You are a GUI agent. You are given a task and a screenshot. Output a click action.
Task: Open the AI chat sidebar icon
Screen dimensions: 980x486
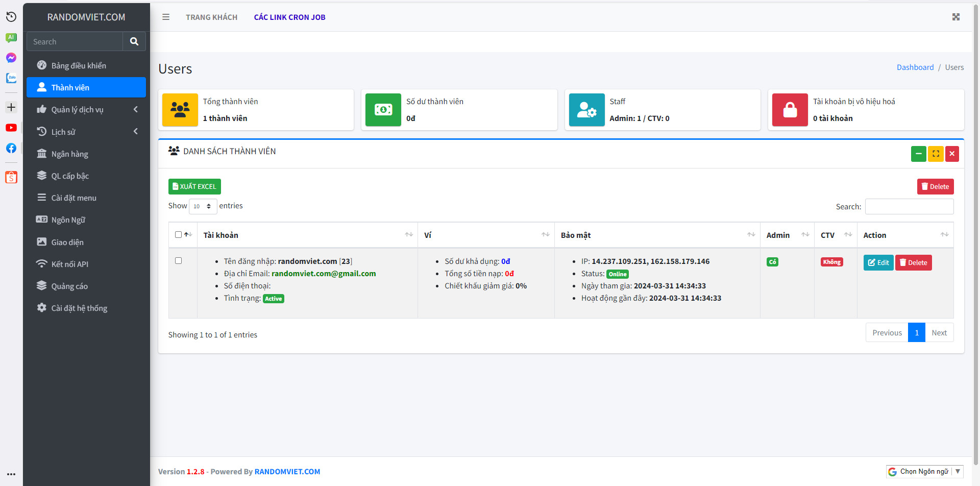point(11,38)
